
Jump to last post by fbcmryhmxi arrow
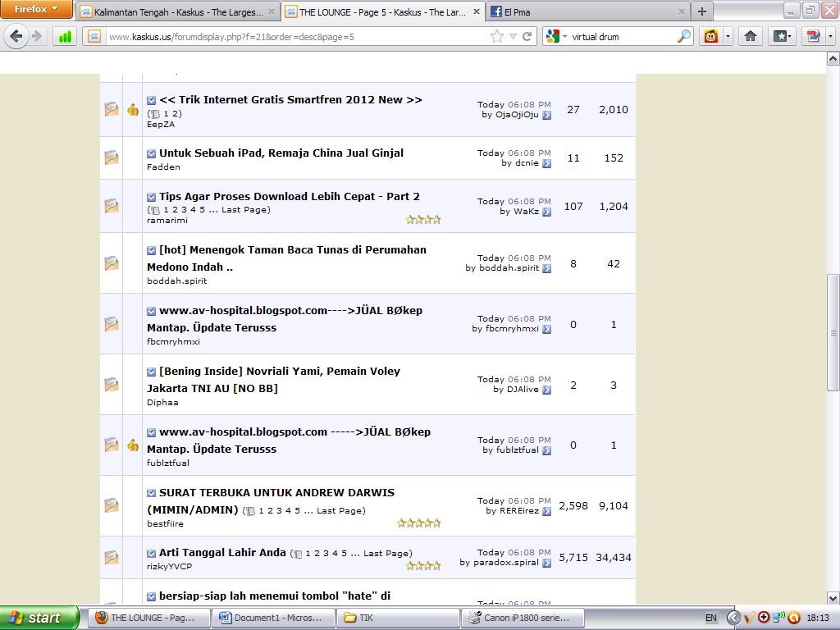pos(546,329)
